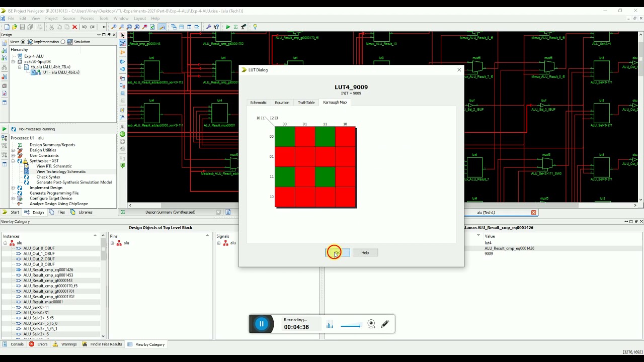Click the Open folder toolbar icon

[x=15, y=27]
